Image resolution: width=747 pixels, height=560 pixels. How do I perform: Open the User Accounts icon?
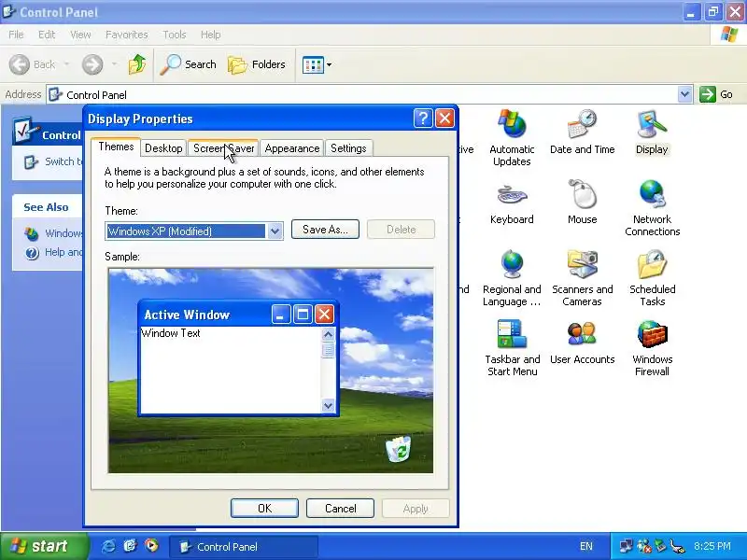coord(582,342)
